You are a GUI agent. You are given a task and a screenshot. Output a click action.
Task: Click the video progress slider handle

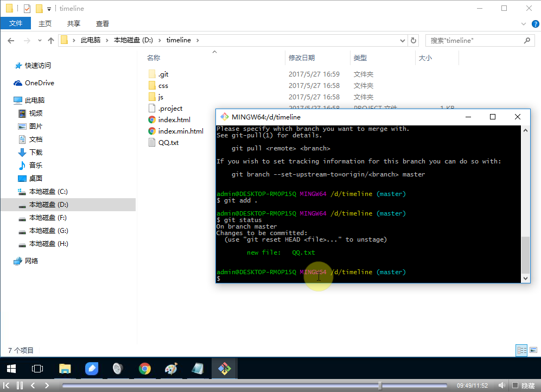[380, 385]
